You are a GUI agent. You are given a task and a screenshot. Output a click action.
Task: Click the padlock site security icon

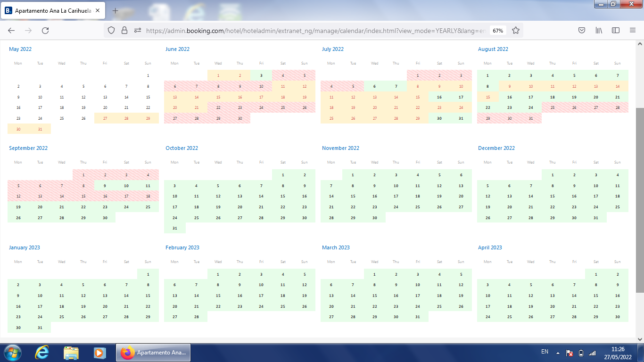tap(124, 30)
